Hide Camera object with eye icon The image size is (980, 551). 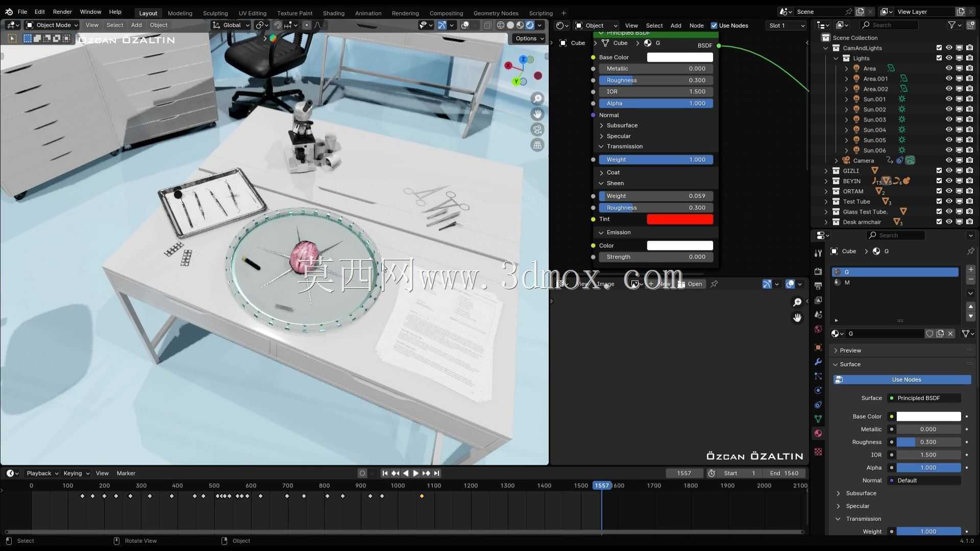point(949,160)
